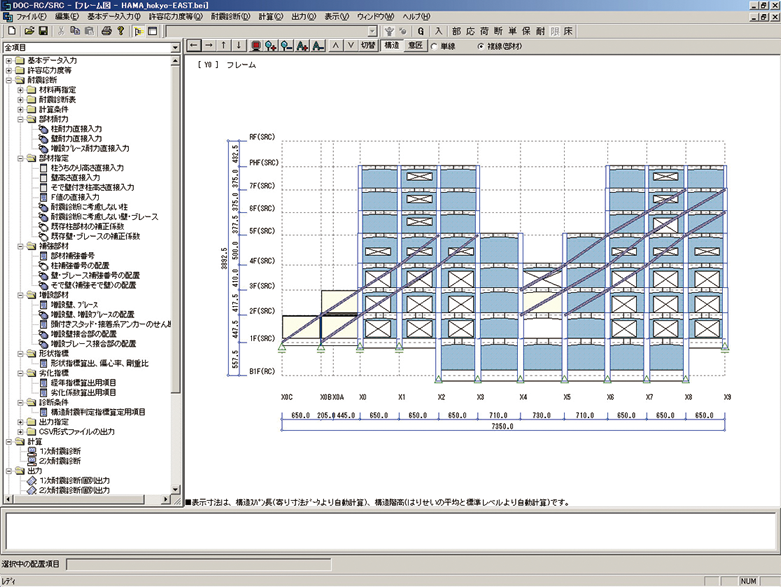781x587 pixels.
Task: Click the 断 toolbar icon
Action: click(498, 31)
